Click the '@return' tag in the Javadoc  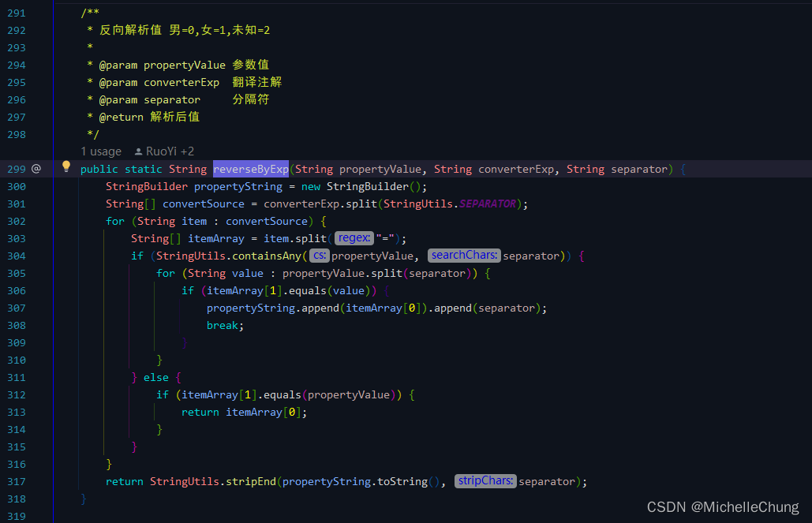coord(122,117)
